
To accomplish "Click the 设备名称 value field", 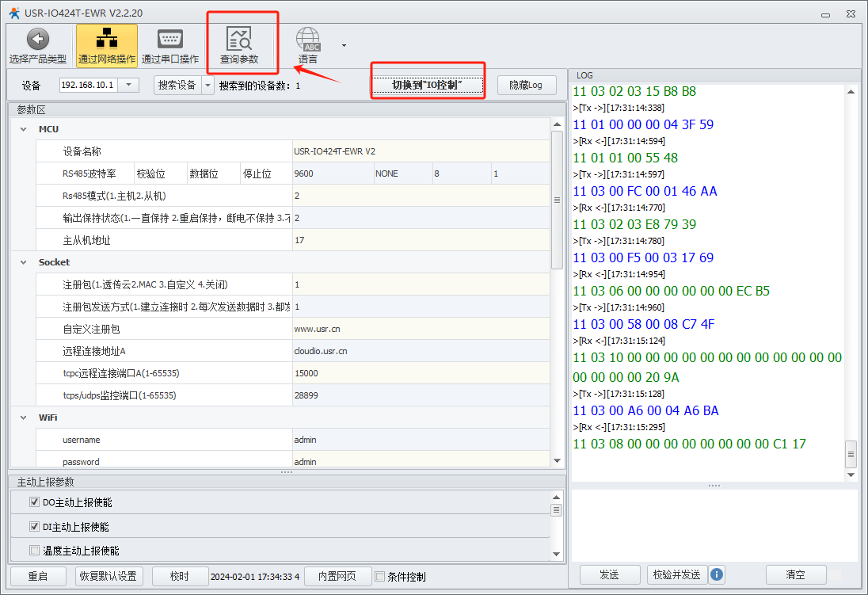I will [x=420, y=151].
